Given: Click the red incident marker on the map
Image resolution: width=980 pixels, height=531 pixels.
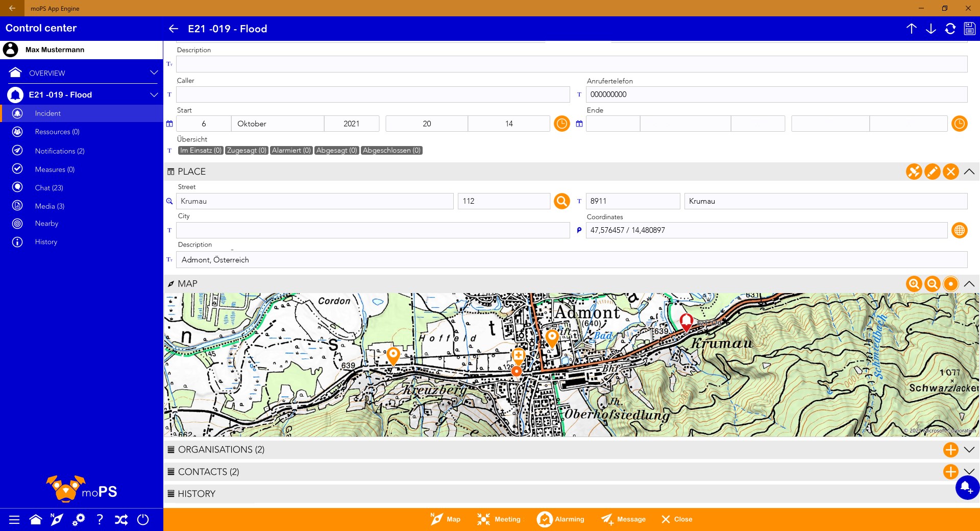Looking at the screenshot, I should [687, 322].
